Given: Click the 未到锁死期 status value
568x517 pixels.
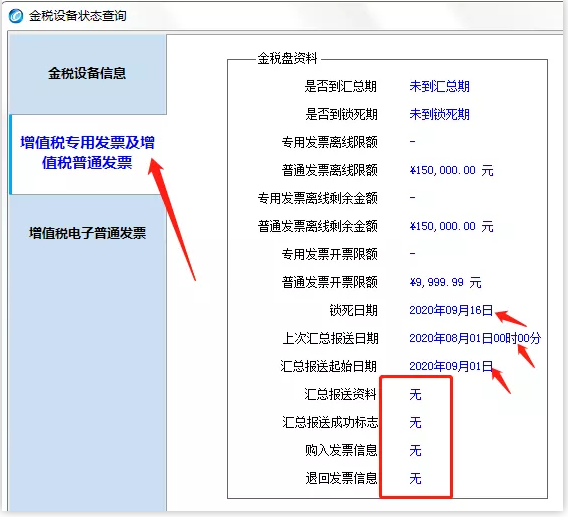Looking at the screenshot, I should 439,114.
